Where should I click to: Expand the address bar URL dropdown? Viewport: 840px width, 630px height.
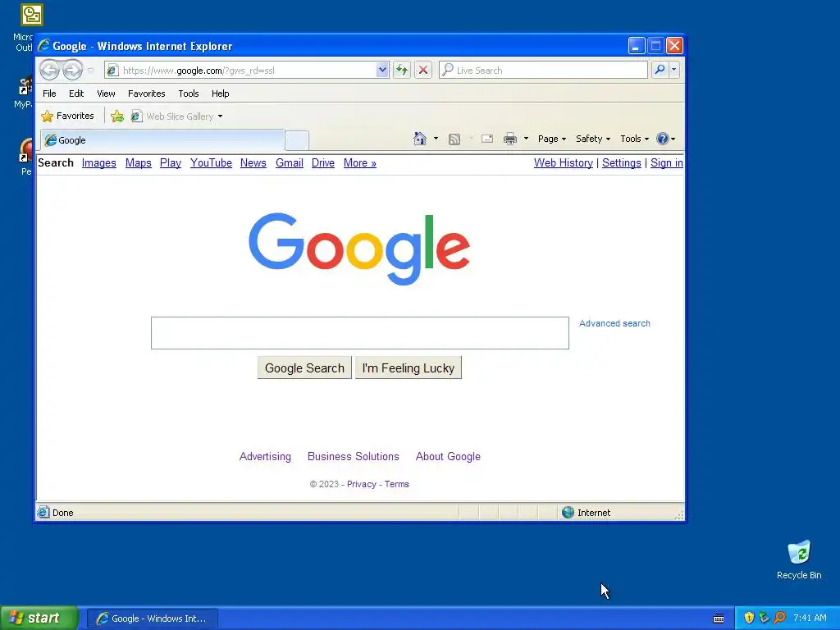click(382, 70)
